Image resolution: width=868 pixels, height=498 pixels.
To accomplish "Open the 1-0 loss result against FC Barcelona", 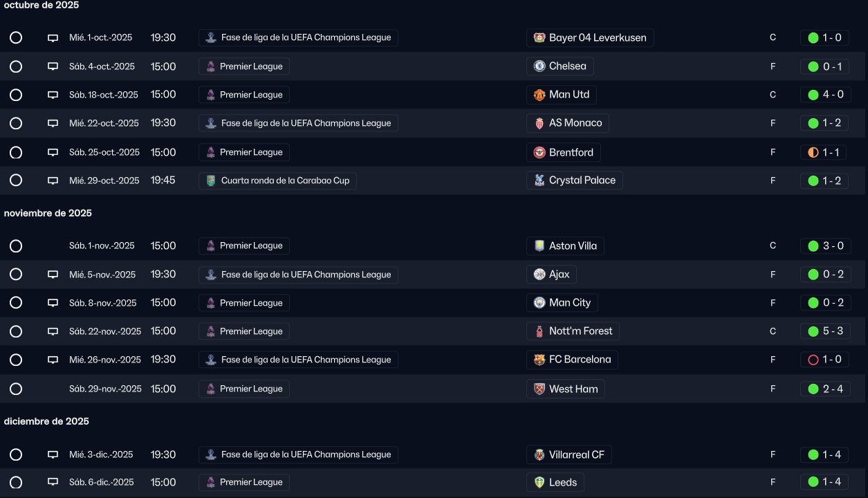I will coord(824,360).
